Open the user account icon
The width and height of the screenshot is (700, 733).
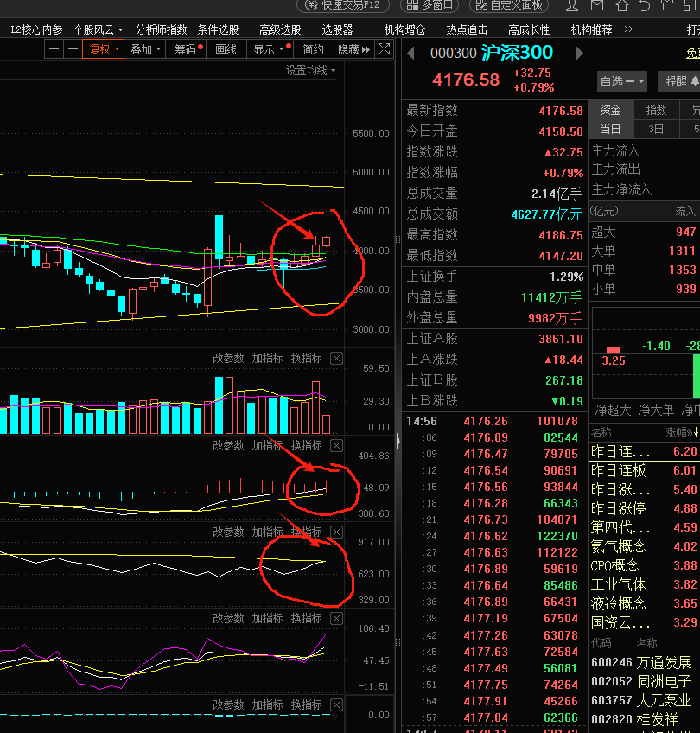click(x=572, y=5)
